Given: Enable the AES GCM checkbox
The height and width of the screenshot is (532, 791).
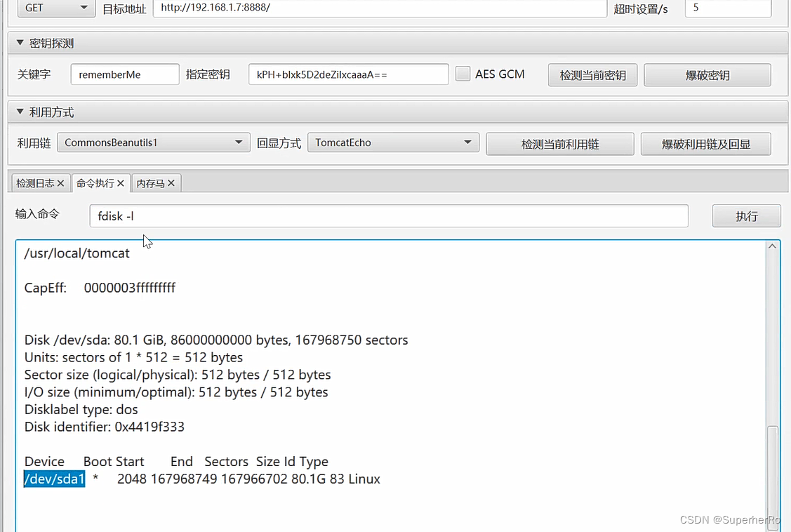Looking at the screenshot, I should (x=463, y=74).
